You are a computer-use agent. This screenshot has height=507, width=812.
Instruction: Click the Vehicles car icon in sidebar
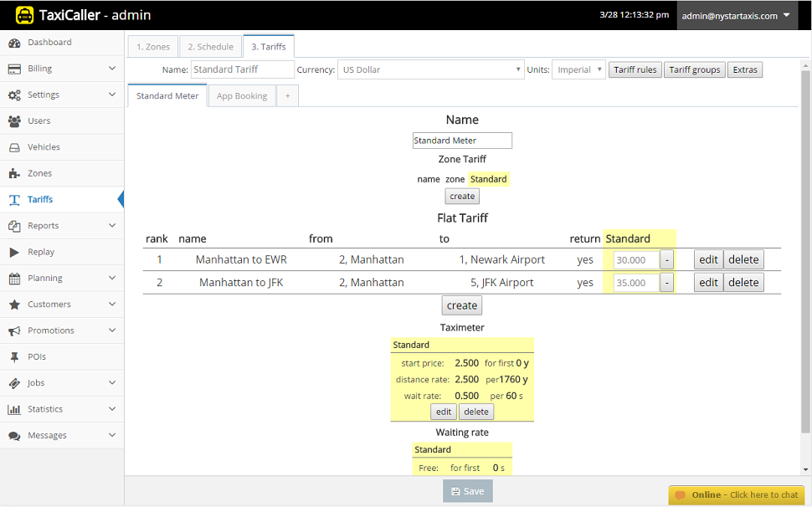(14, 147)
